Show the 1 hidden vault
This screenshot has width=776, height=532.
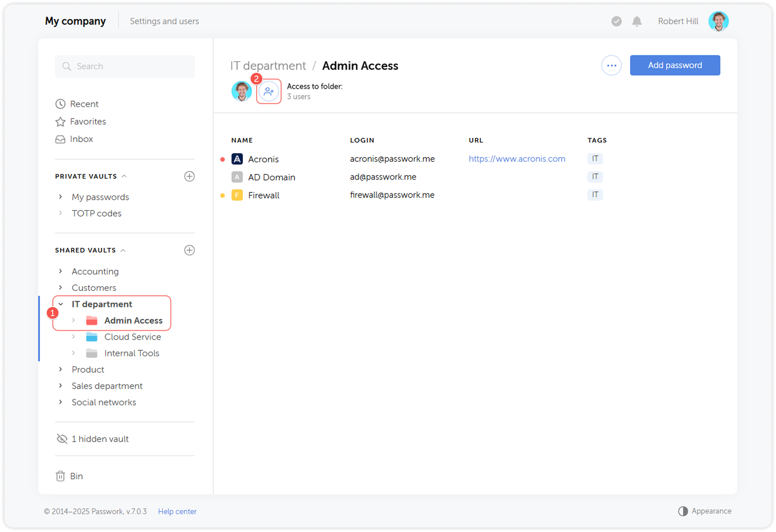100,438
